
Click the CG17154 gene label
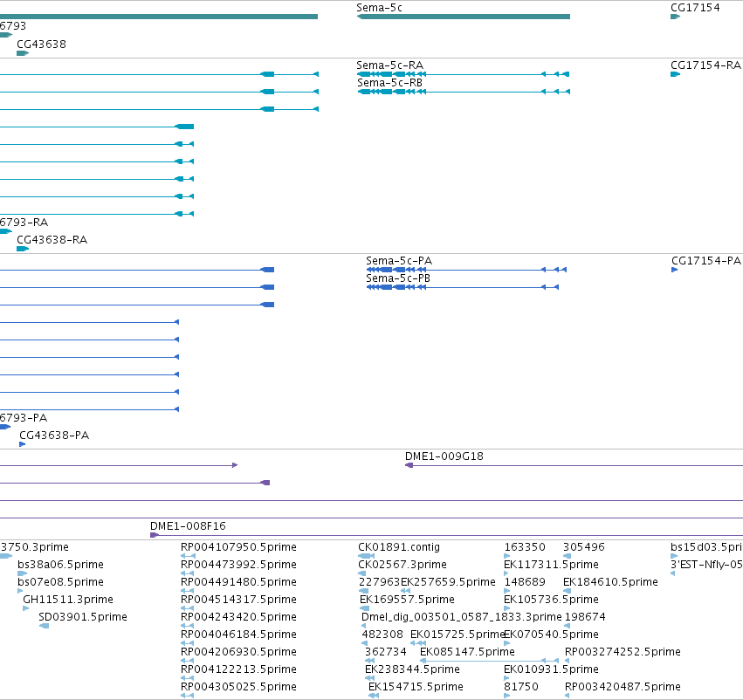pyautogui.click(x=695, y=8)
